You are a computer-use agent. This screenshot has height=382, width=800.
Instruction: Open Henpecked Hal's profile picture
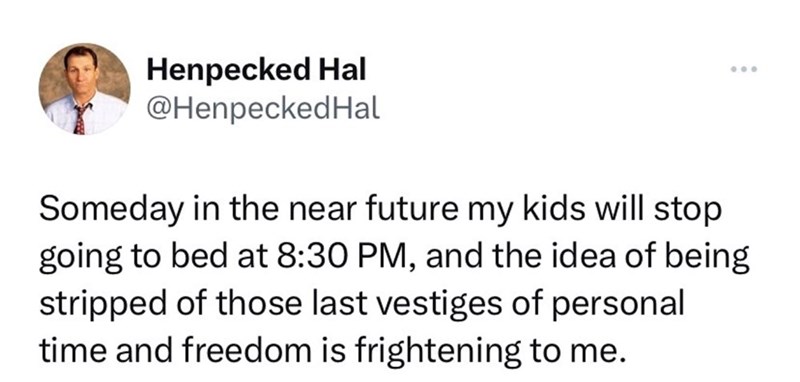click(84, 89)
